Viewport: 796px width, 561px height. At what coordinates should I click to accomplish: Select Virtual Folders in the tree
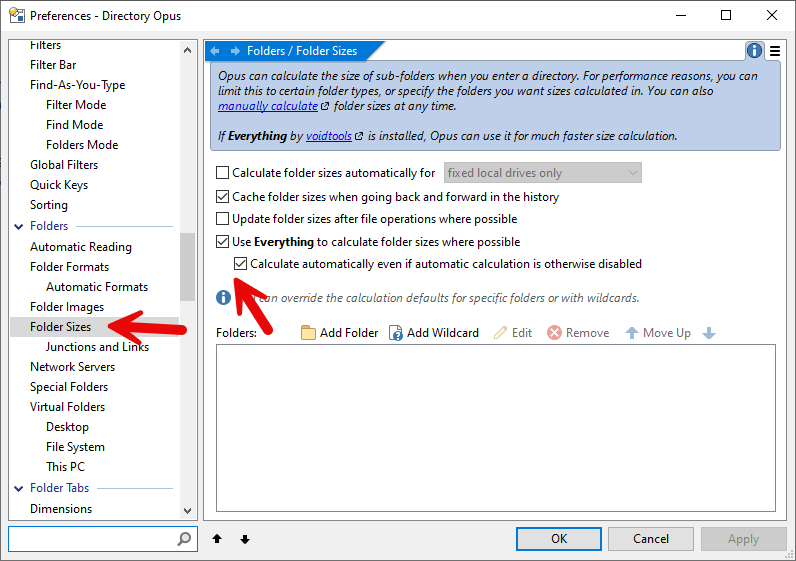point(67,407)
